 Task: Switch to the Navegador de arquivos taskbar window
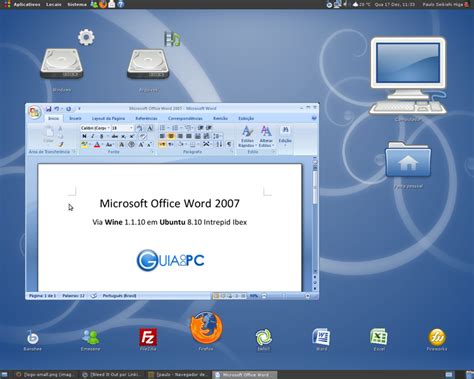[x=178, y=375]
